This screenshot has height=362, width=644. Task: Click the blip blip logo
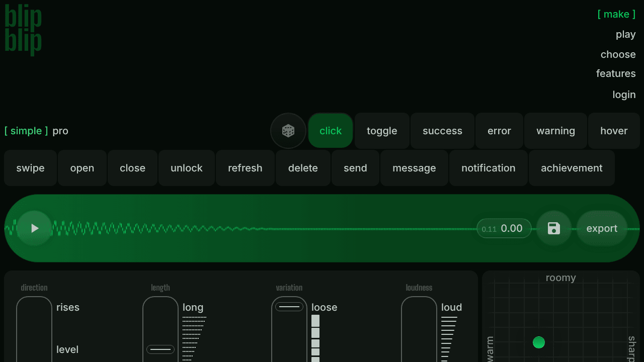[x=23, y=30]
